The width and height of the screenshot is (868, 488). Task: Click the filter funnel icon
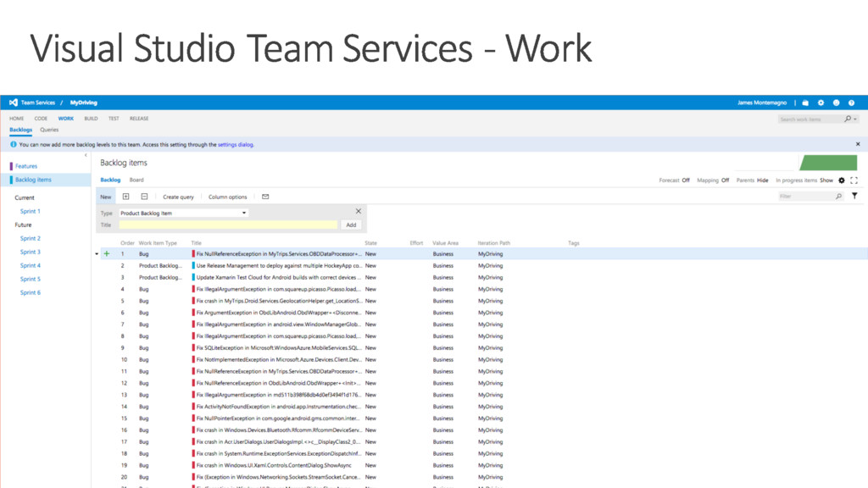tap(854, 197)
